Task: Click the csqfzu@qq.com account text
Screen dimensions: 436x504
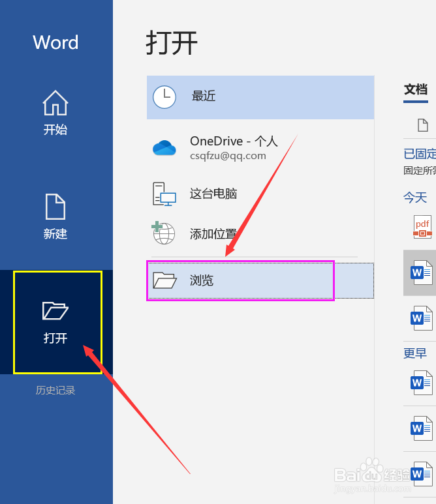Action: click(x=228, y=156)
